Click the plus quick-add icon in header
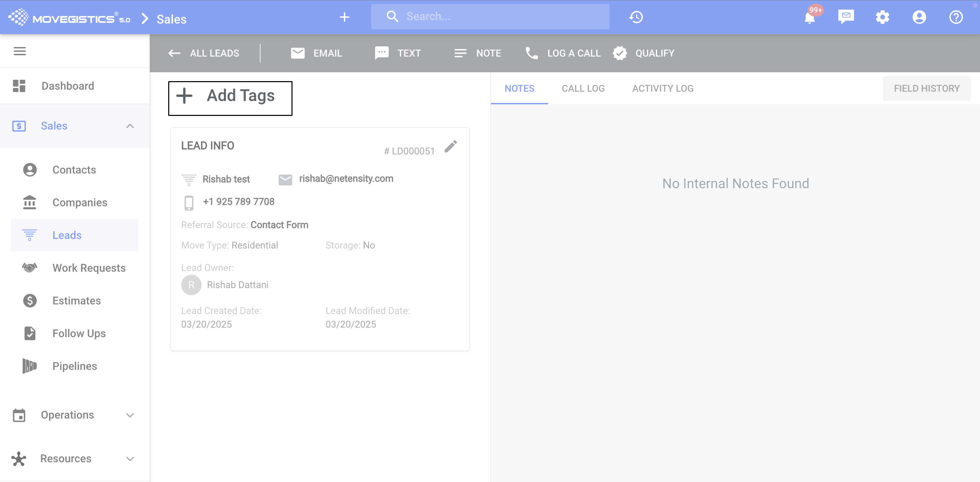The image size is (980, 482). [344, 17]
